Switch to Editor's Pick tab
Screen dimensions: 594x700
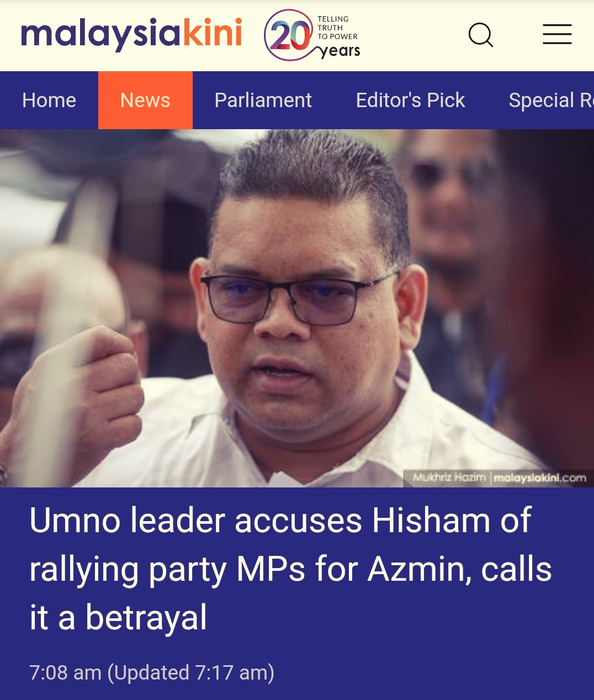pos(410,100)
